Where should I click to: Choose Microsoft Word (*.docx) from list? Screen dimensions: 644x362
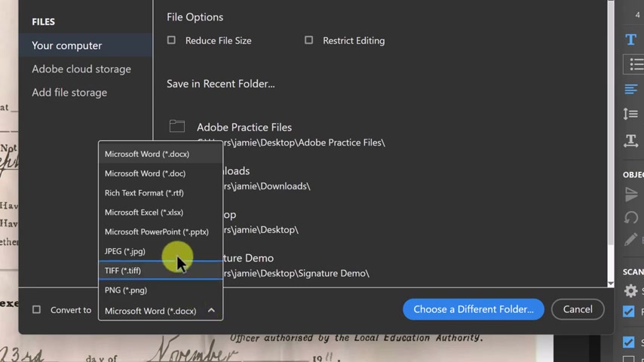[x=161, y=154]
